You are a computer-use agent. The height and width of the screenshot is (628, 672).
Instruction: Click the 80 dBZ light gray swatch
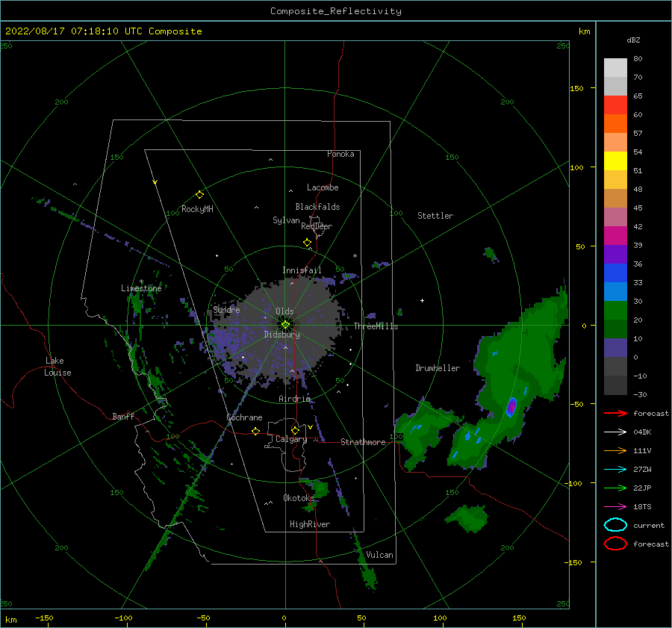click(615, 67)
